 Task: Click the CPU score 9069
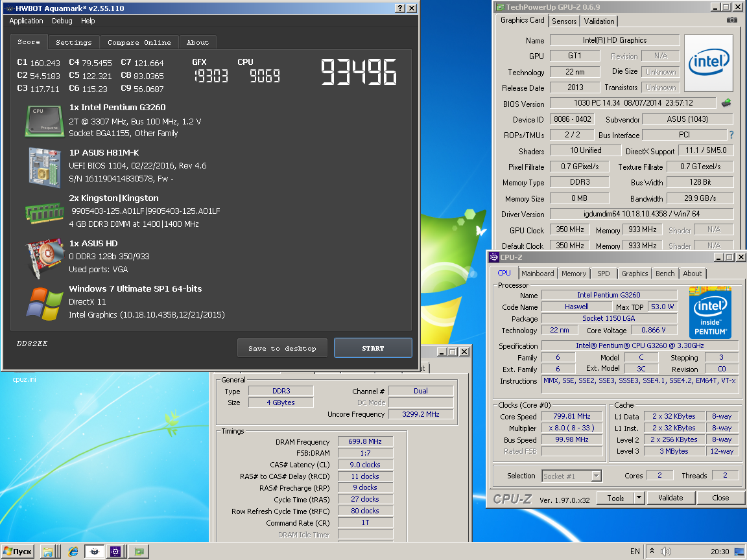click(265, 76)
